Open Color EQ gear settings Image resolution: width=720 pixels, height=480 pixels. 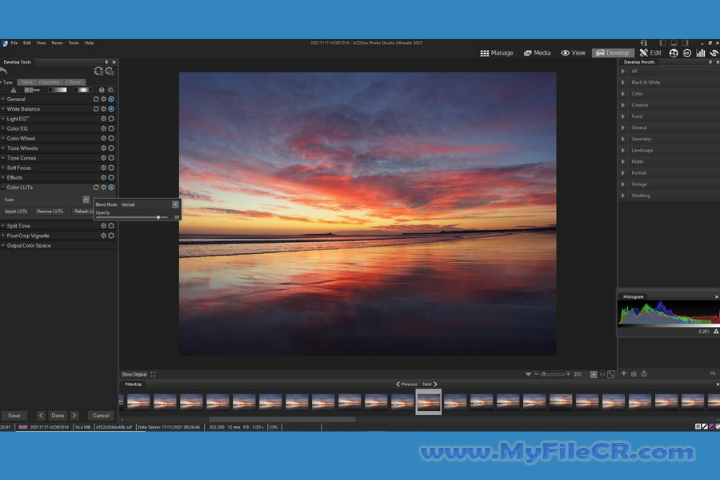pyautogui.click(x=104, y=129)
